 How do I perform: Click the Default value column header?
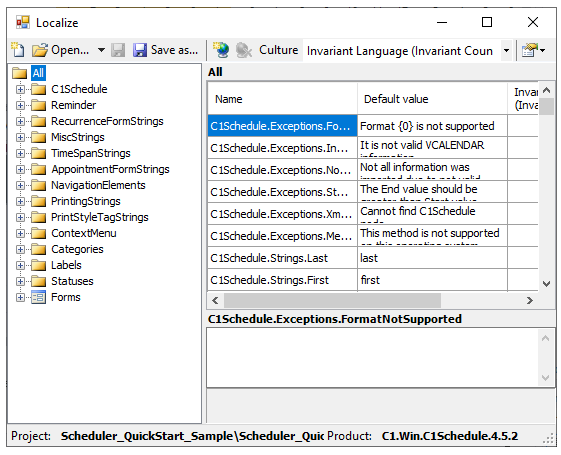(432, 99)
